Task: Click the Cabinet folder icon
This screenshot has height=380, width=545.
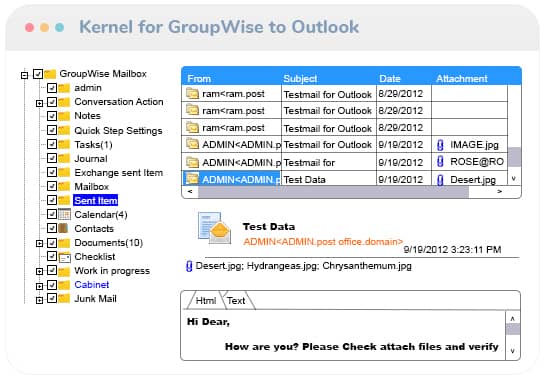Action: 64,285
